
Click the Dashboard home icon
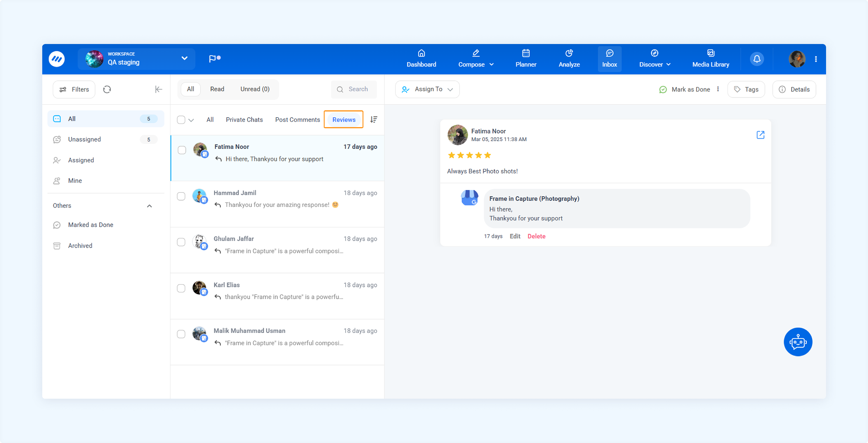tap(421, 53)
